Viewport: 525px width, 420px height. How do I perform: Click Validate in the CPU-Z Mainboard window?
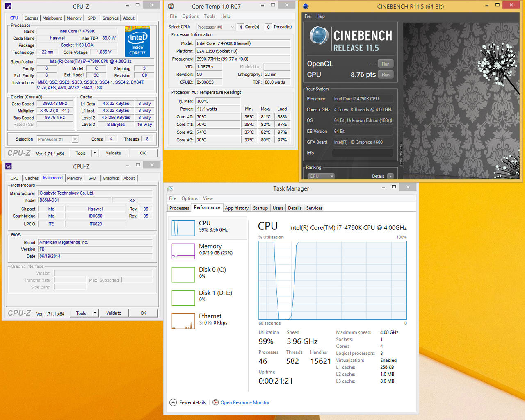[x=114, y=313]
